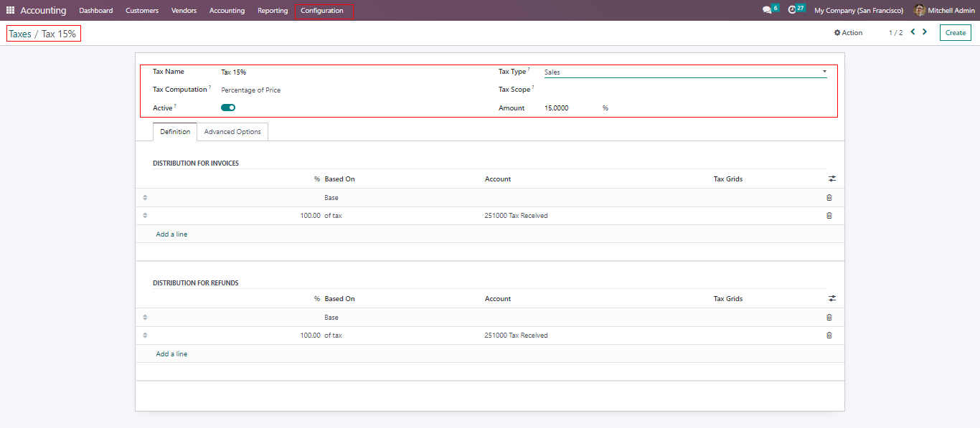Delete the invoices 'of tax' line
980x428 pixels.
(829, 216)
